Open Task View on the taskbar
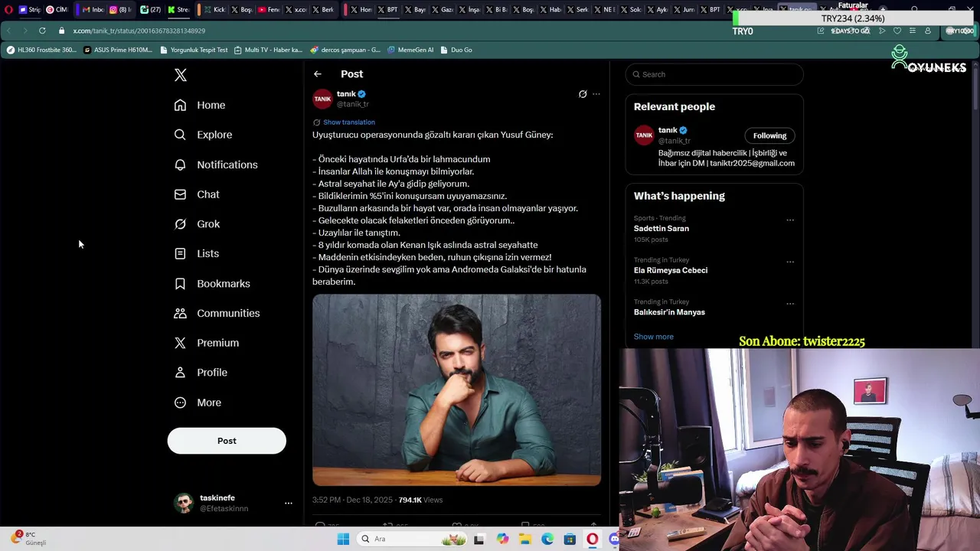This screenshot has height=551, width=980. 479,540
